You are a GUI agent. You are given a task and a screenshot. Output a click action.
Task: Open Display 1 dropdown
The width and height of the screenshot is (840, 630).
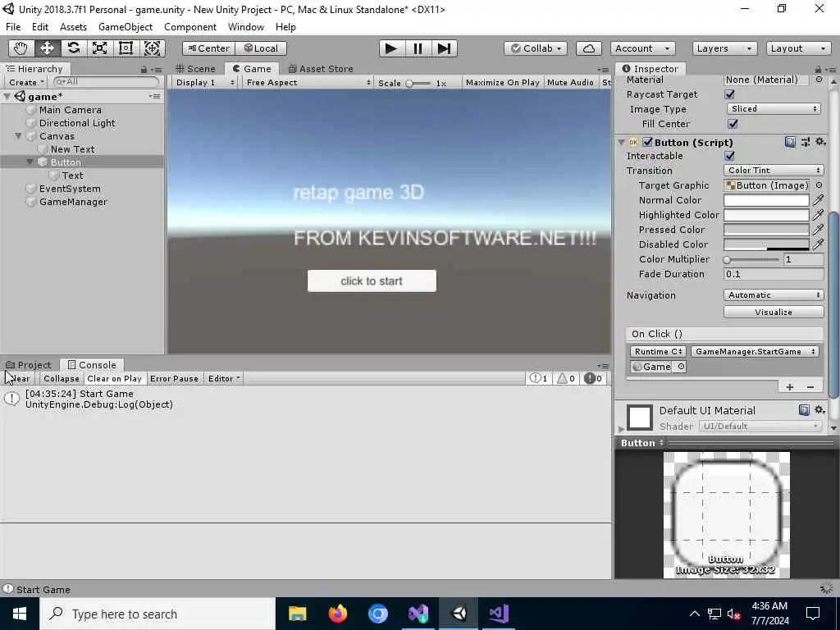tap(205, 83)
